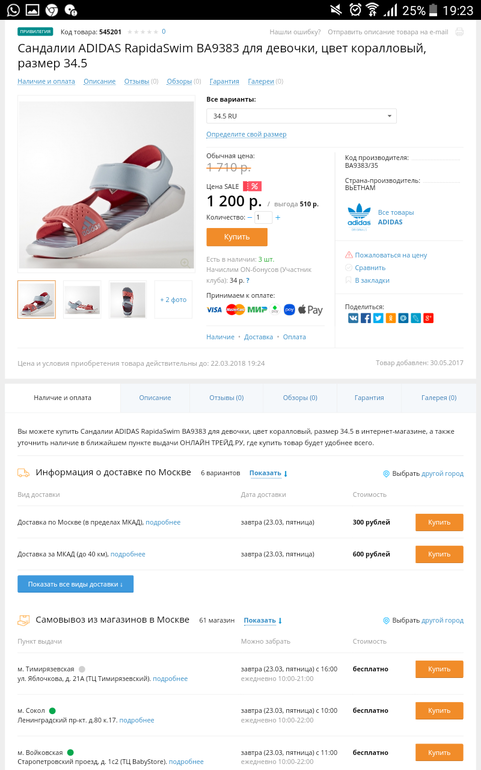Click the question mark next to bonus points

tap(248, 280)
